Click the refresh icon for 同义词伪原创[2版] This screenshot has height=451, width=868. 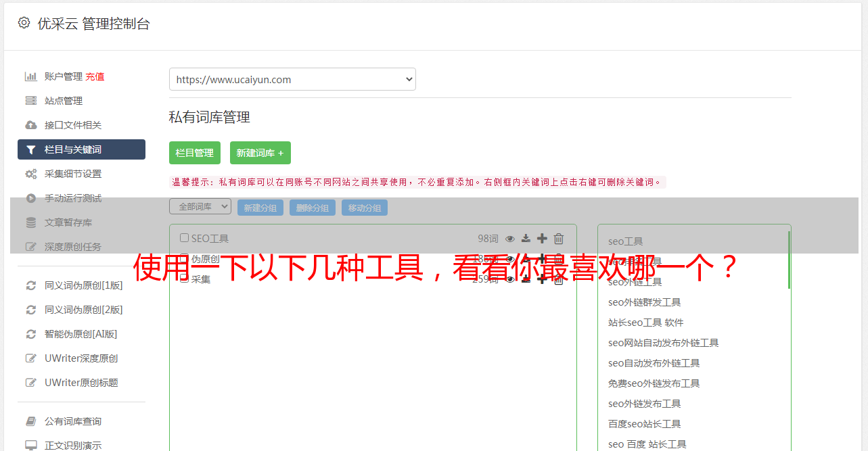(x=31, y=310)
